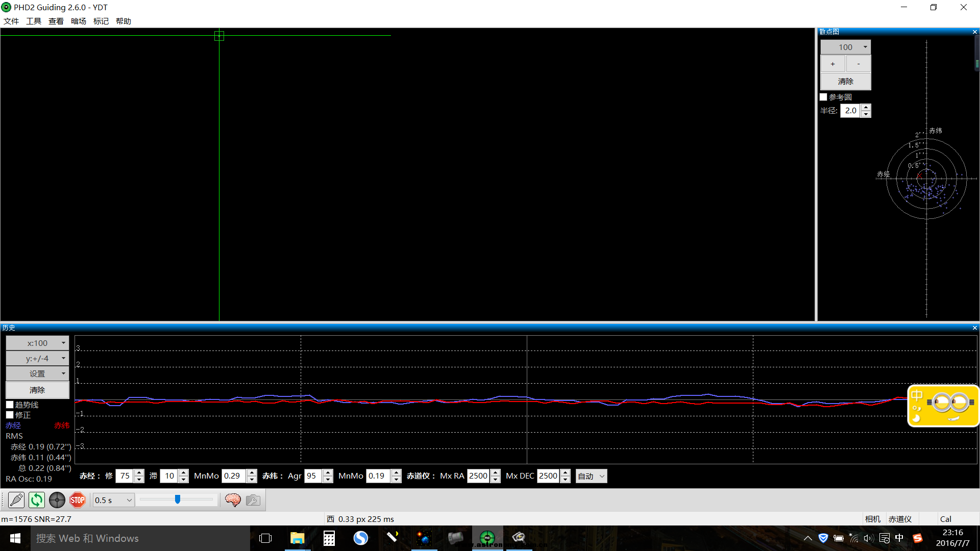The height and width of the screenshot is (551, 980).
Task: Click the Mx RA 2500 field
Action: click(x=478, y=476)
